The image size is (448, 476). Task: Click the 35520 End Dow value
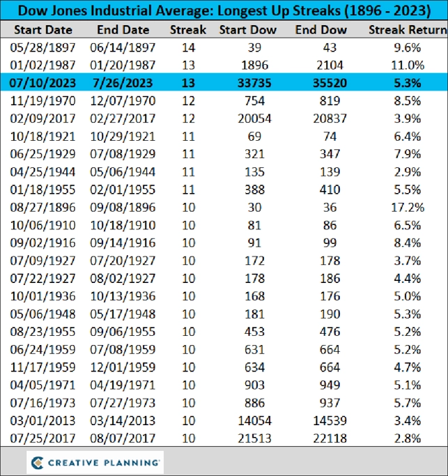pos(330,83)
